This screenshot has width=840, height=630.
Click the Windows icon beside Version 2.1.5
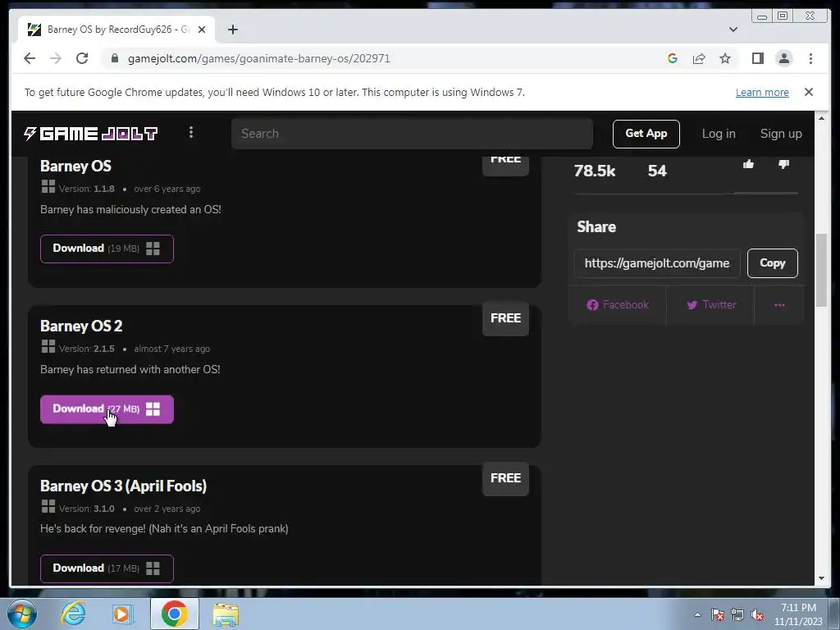48,347
